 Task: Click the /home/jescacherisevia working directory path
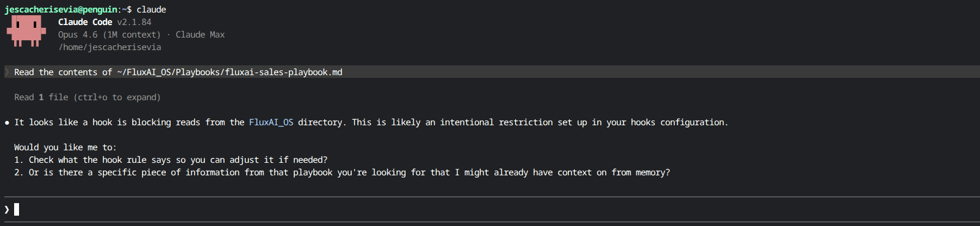click(x=109, y=47)
